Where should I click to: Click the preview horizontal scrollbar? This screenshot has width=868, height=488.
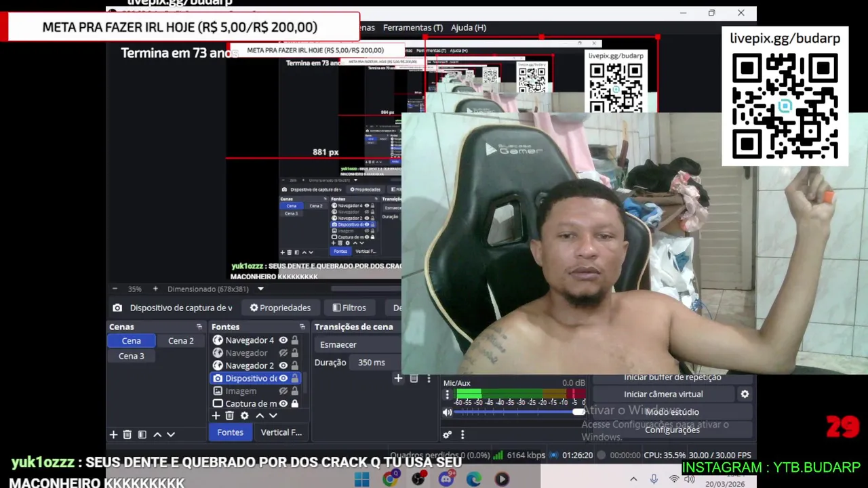pos(366,289)
